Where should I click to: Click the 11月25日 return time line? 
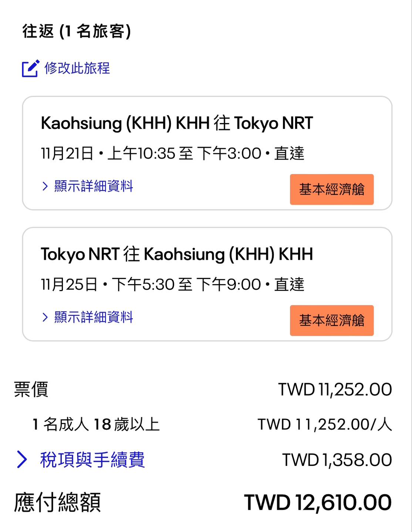[172, 284]
